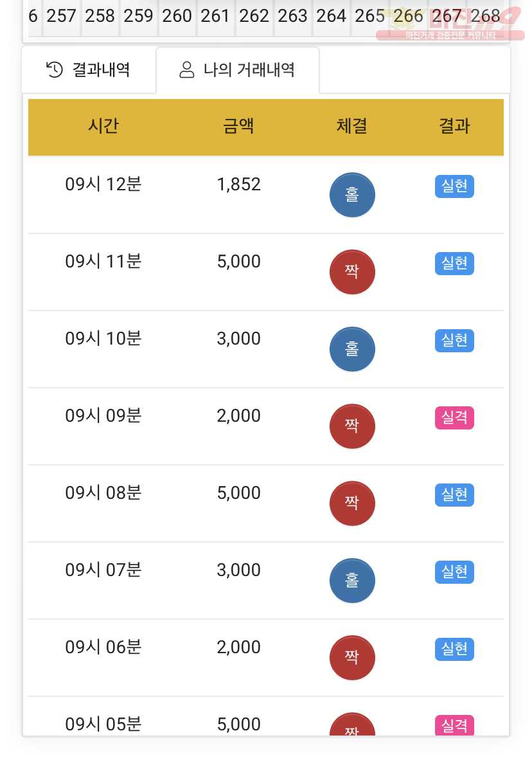Click the 홀 circle in 09시 10분 row

(352, 348)
